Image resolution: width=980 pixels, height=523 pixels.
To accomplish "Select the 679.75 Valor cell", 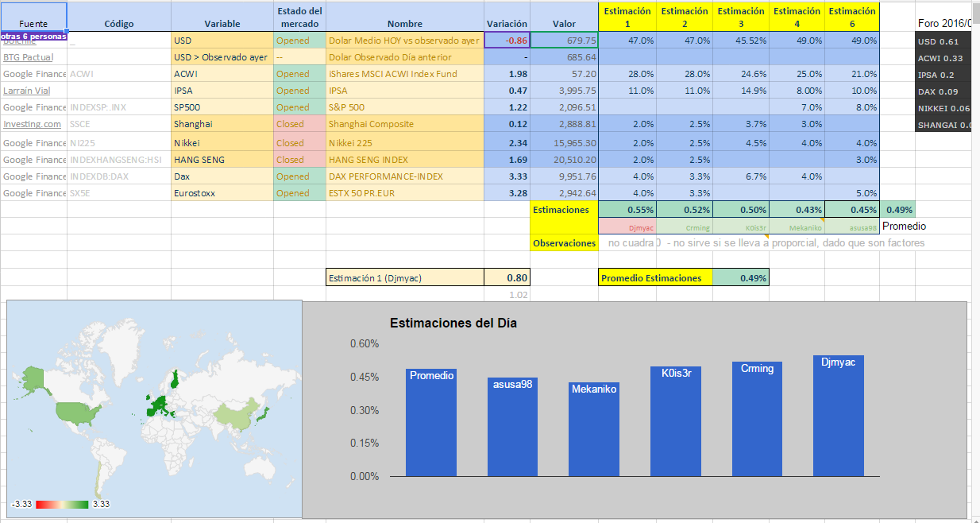I will [564, 41].
